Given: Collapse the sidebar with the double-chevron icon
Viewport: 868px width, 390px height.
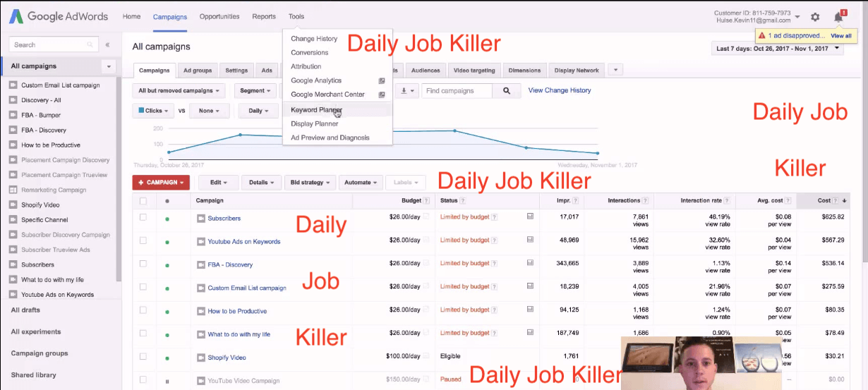Looking at the screenshot, I should [x=107, y=45].
